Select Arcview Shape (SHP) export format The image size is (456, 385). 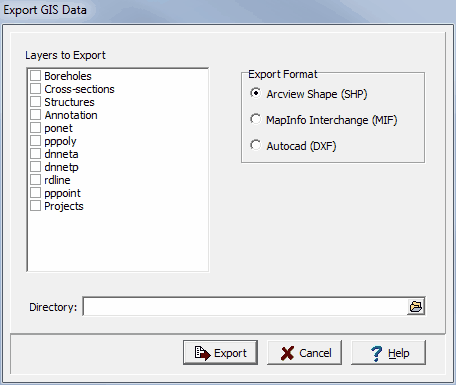click(x=256, y=93)
